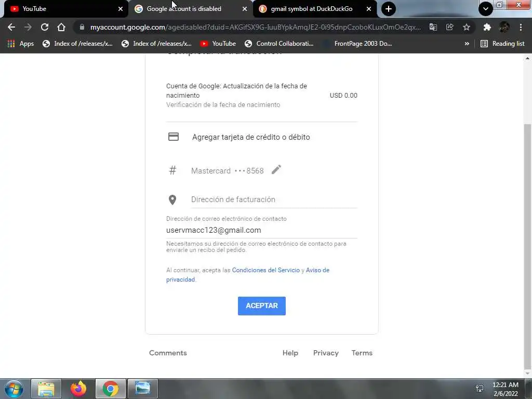
Task: Open the Help footer link
Action: point(290,353)
